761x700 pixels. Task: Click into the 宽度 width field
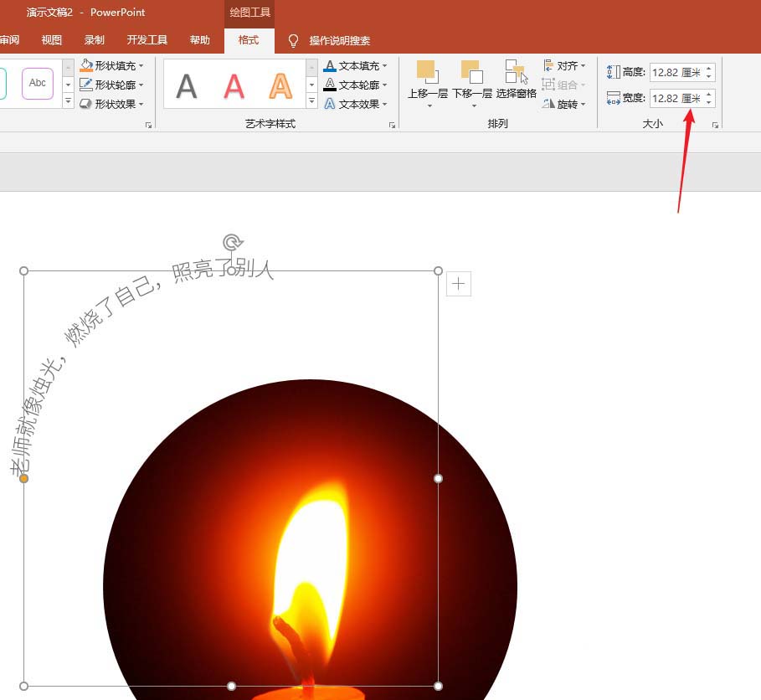[x=676, y=98]
